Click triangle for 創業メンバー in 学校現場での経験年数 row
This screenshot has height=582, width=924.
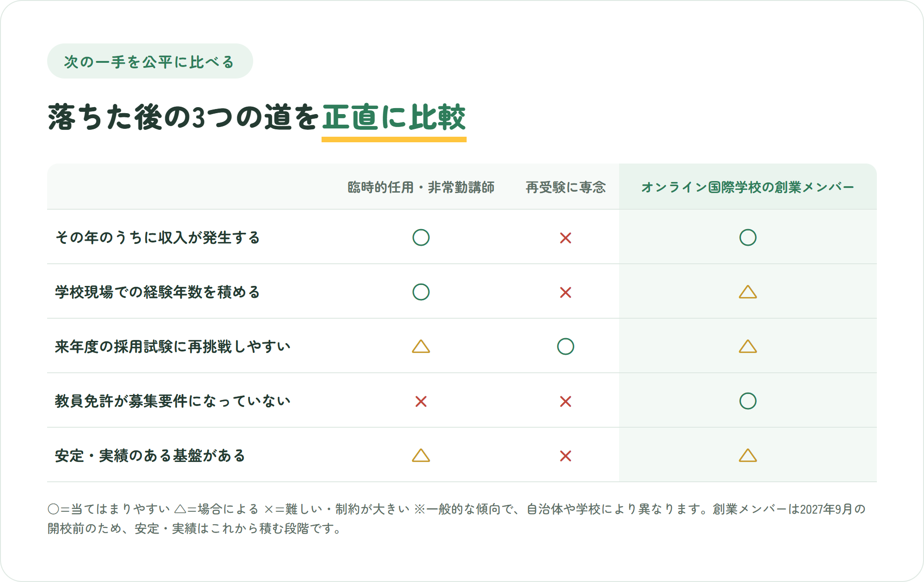tap(748, 292)
